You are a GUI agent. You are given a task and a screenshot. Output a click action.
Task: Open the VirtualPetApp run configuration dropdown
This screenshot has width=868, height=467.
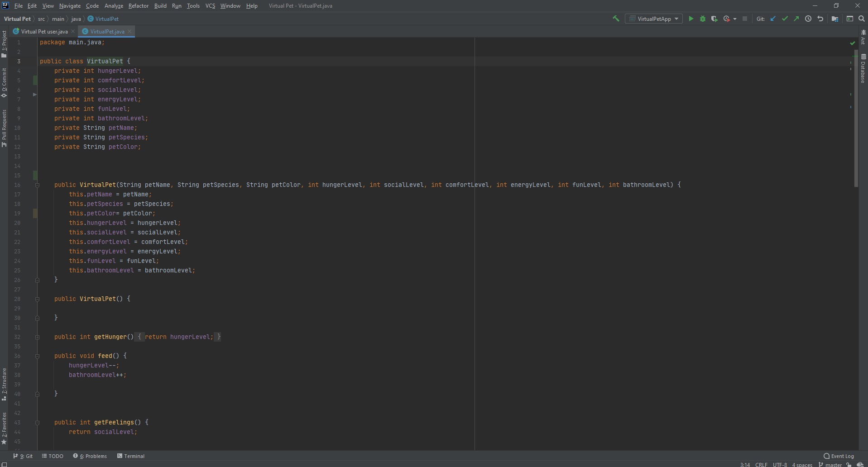[x=654, y=19]
